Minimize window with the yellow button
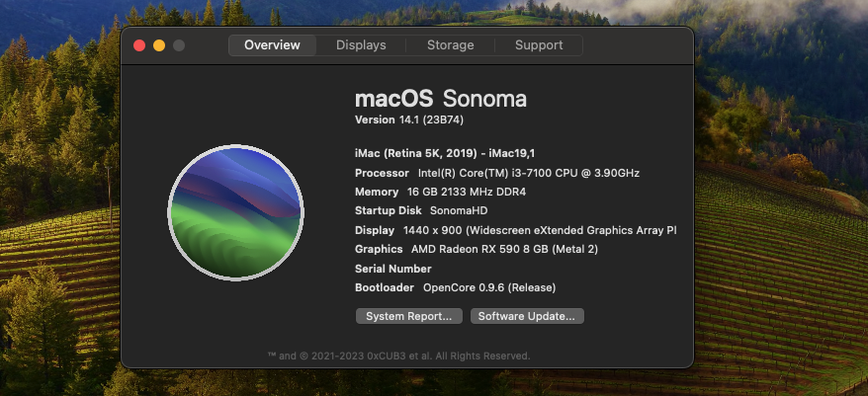The image size is (868, 396). (159, 45)
